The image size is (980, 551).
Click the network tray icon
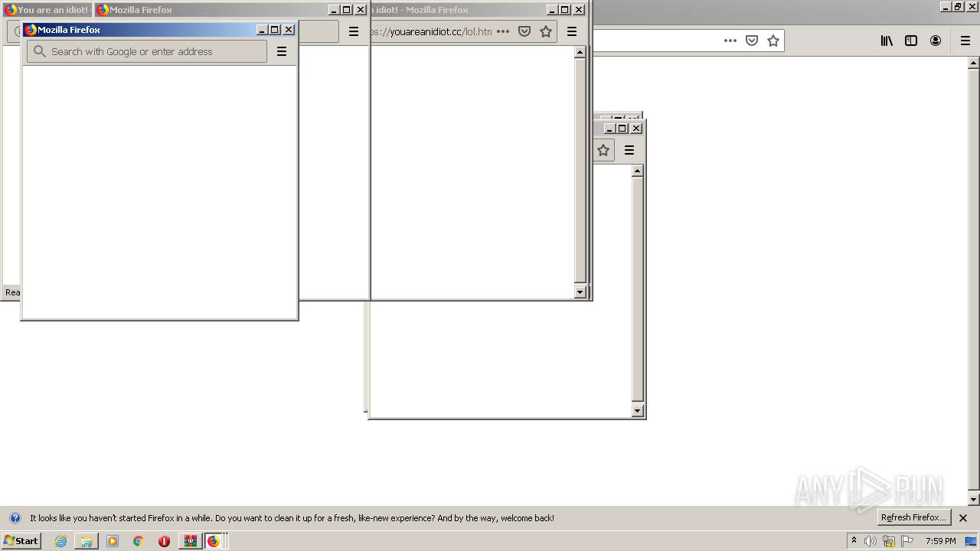click(x=889, y=541)
